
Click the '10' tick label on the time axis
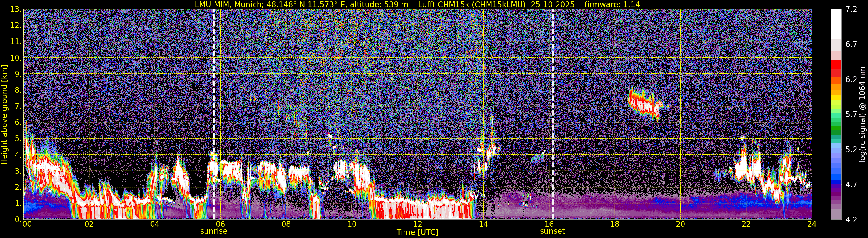352,224
